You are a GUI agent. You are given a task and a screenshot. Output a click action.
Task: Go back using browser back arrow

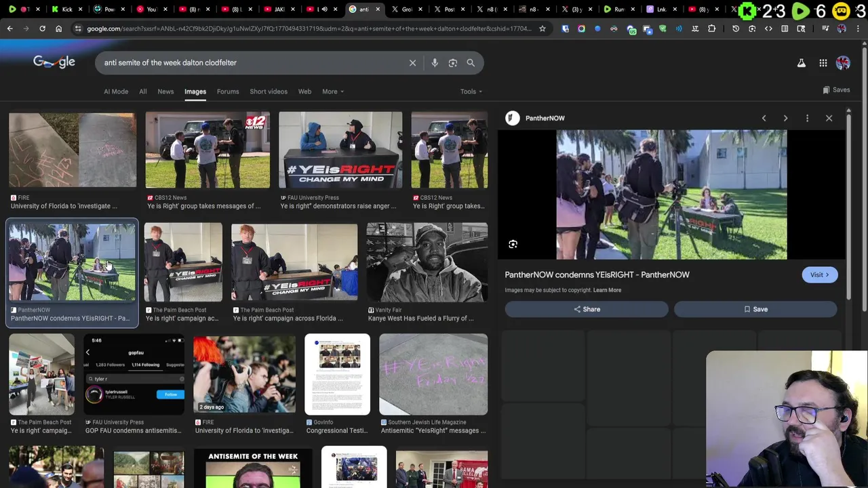coord(9,28)
